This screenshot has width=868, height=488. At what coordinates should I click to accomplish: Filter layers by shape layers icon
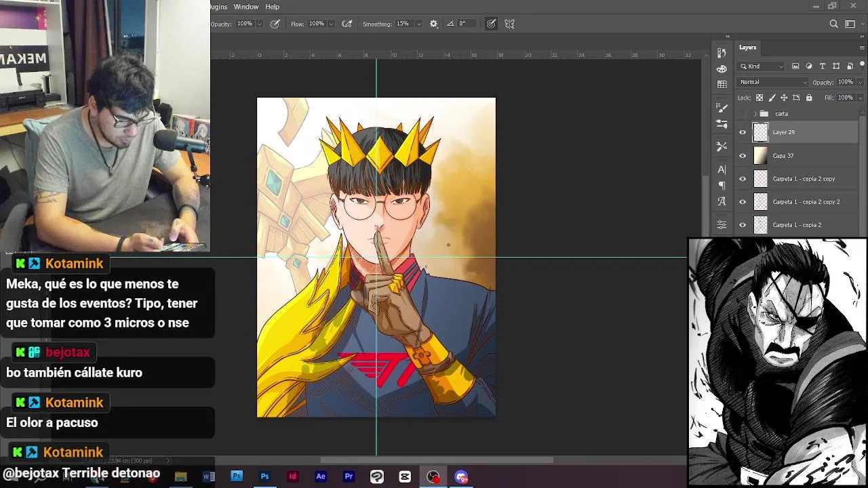836,66
